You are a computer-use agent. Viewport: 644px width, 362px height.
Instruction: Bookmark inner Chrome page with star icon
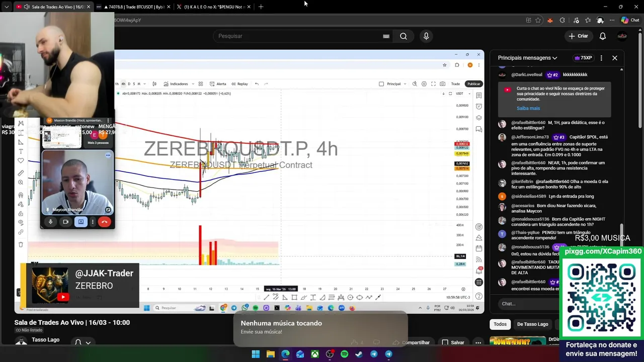pyautogui.click(x=444, y=65)
